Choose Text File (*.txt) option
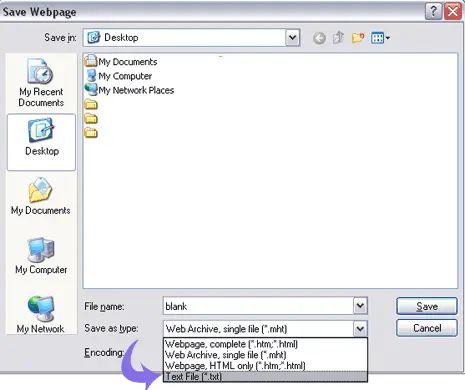Viewport: 465px width, 390px height. click(265, 377)
